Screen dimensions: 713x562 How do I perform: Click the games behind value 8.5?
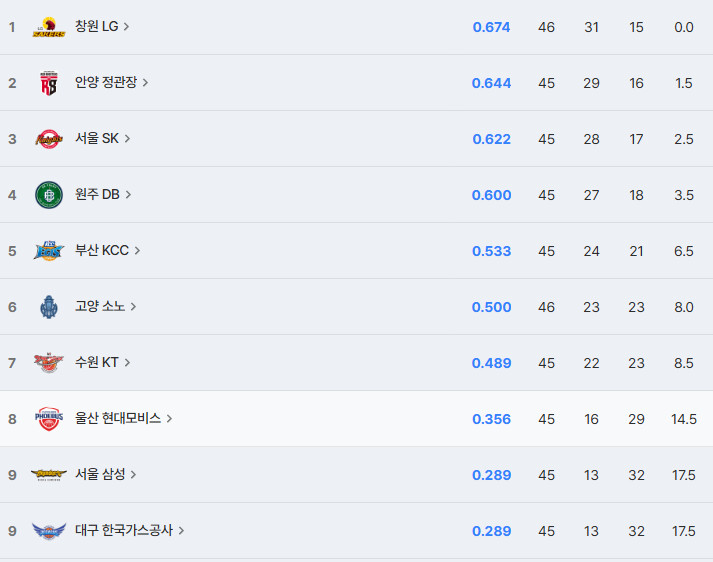click(683, 363)
